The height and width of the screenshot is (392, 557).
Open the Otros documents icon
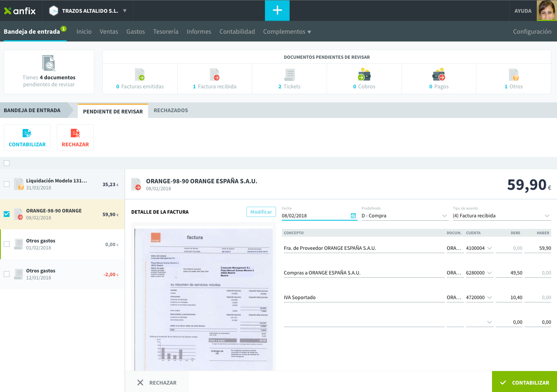(514, 75)
